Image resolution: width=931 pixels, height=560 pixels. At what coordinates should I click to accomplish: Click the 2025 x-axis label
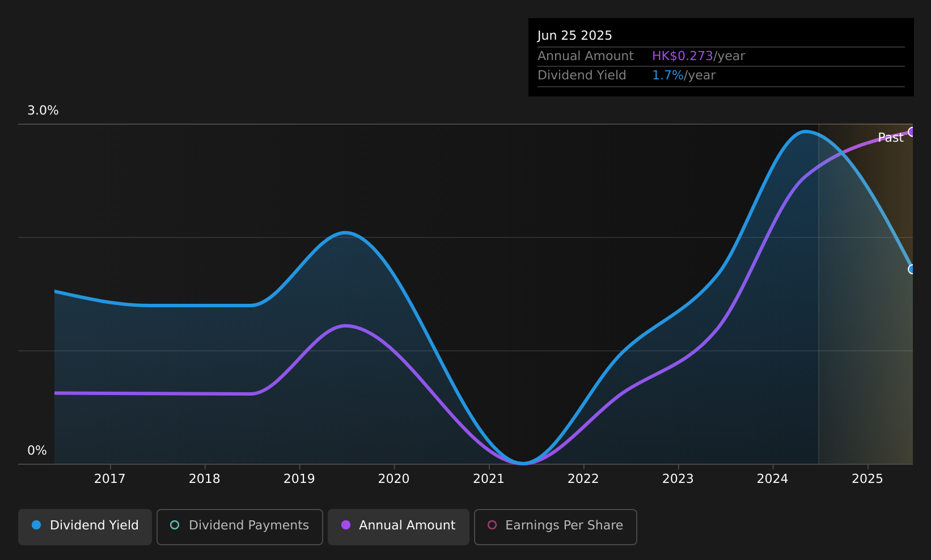click(867, 479)
